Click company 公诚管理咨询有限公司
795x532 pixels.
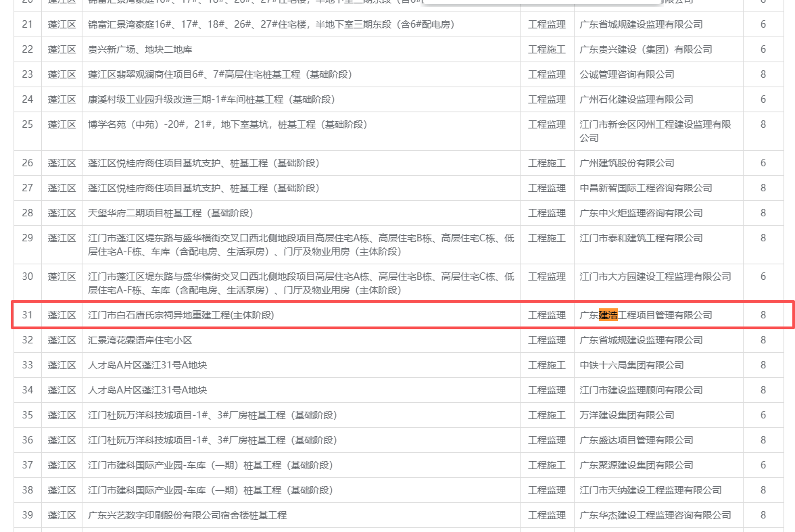pos(627,74)
